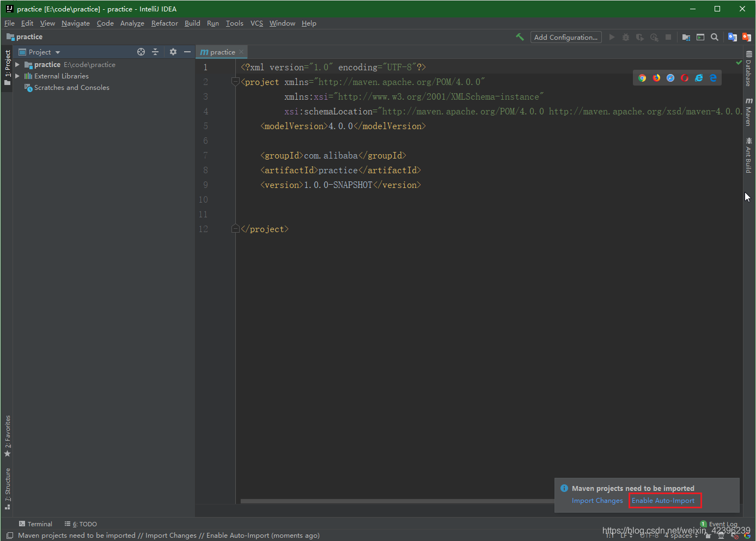Screen dimensions: 756x541
Task: Click the red Google Translate replace icon
Action: [x=747, y=37]
